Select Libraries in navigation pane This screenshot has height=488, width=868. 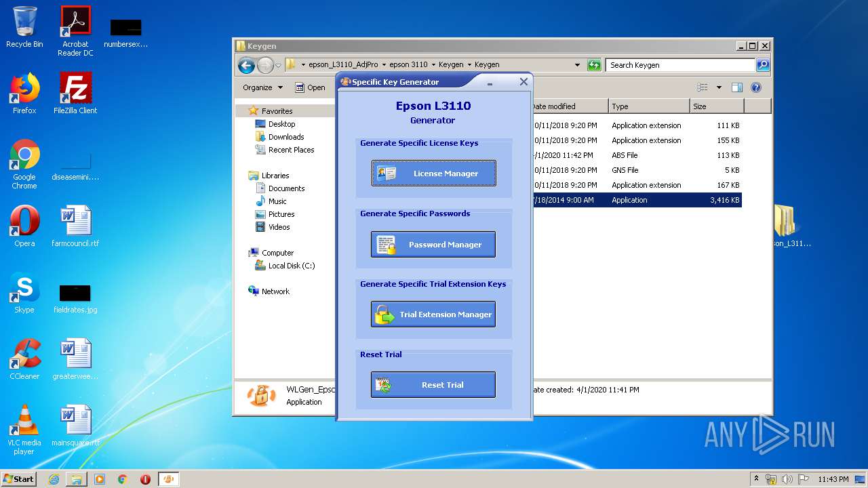click(x=275, y=176)
